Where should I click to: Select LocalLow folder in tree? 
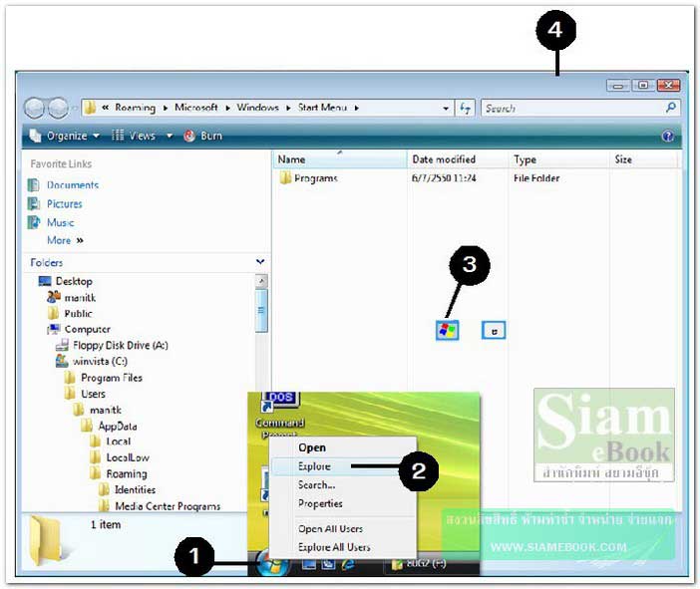(x=128, y=457)
